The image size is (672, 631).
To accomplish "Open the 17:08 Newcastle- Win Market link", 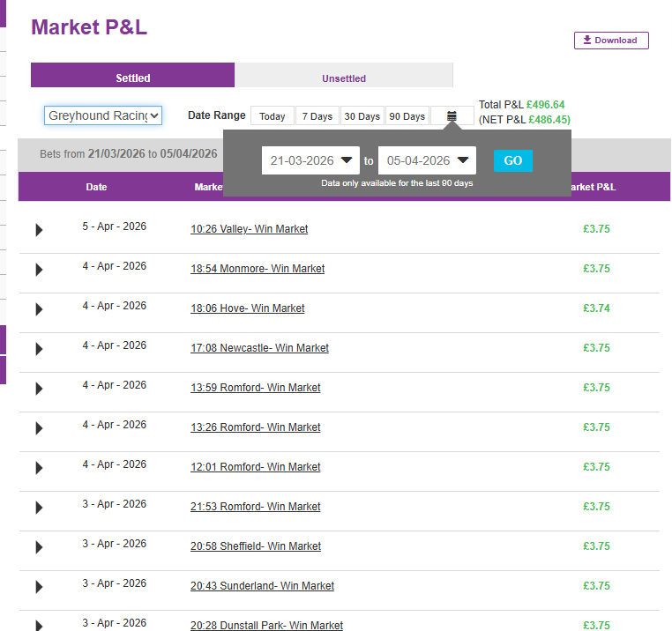I will click(x=259, y=348).
